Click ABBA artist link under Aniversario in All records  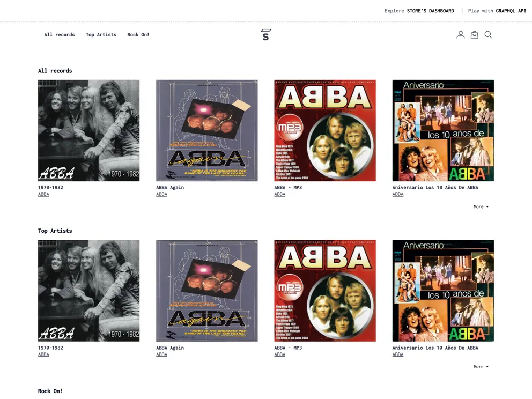[397, 194]
